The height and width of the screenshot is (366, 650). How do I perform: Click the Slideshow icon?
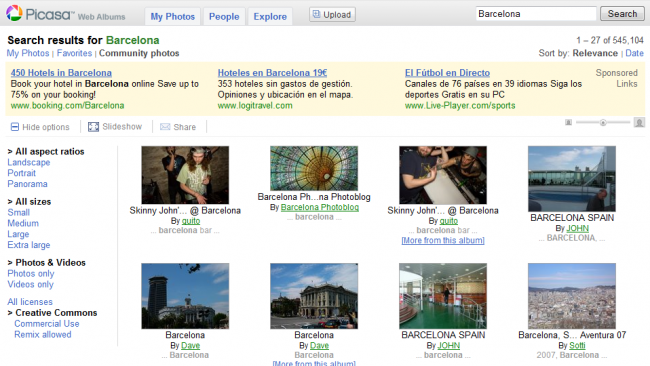(x=93, y=127)
